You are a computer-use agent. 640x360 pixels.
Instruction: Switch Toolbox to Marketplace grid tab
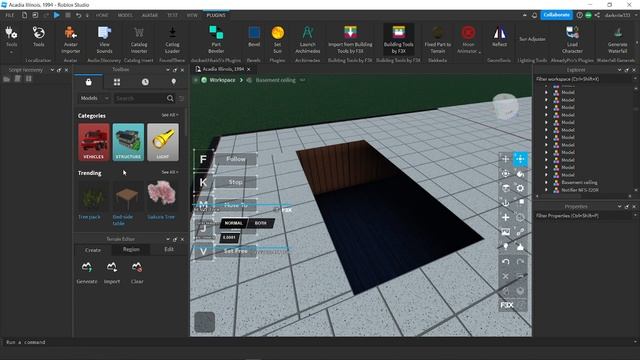tap(117, 82)
